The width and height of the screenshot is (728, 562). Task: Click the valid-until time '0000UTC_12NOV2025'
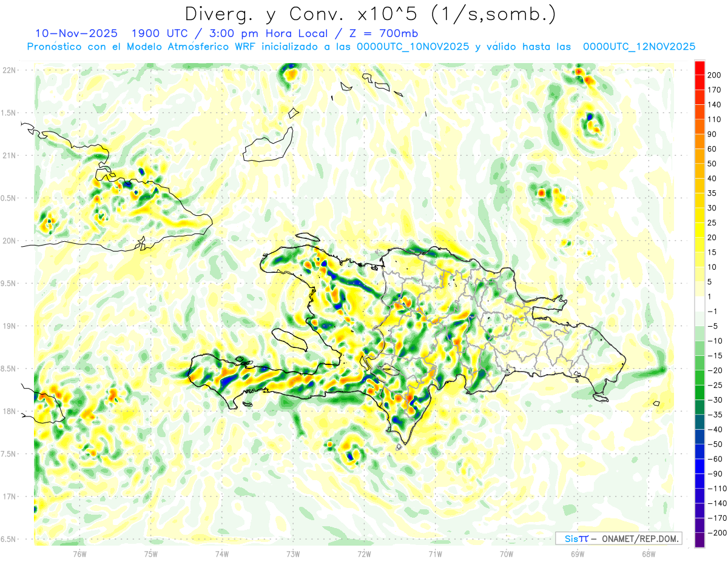(x=639, y=47)
